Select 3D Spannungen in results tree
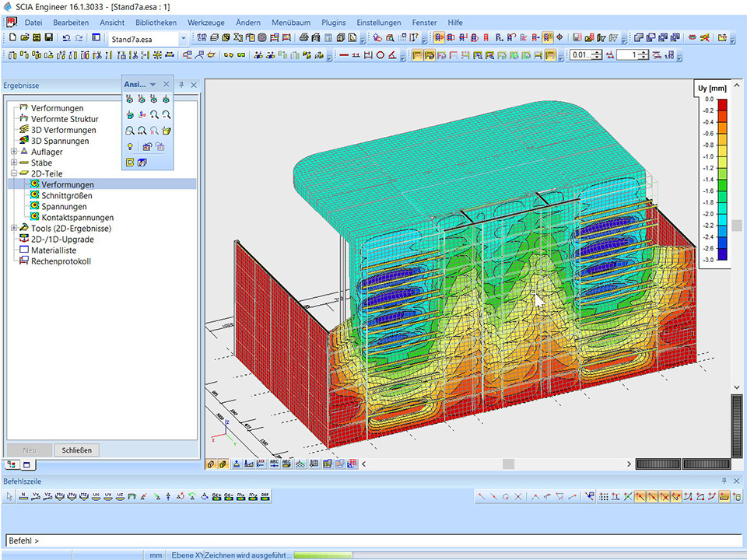Screen dimensions: 747x560 [60, 141]
